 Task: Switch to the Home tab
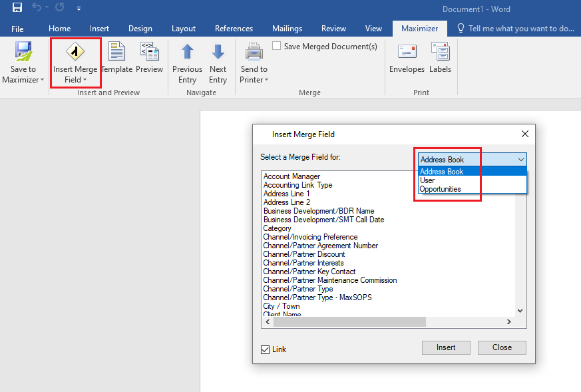[60, 29]
